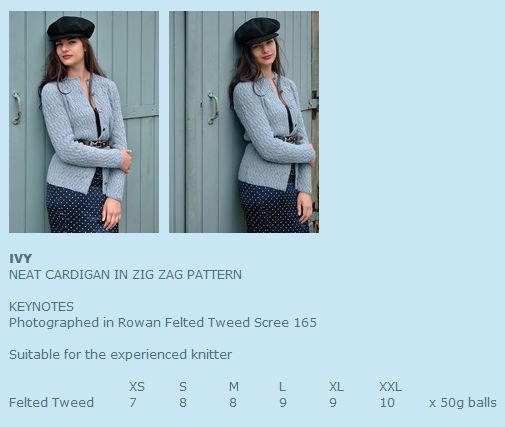Click the x 50g balls unit text
This screenshot has height=427, width=505.
[463, 403]
